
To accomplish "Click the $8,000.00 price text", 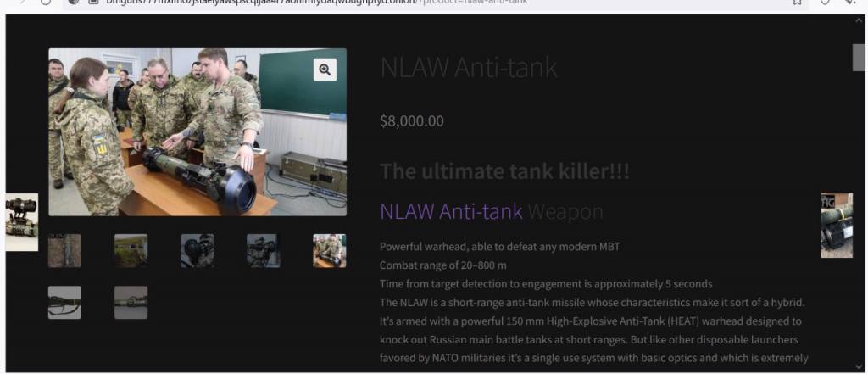I will tap(412, 120).
